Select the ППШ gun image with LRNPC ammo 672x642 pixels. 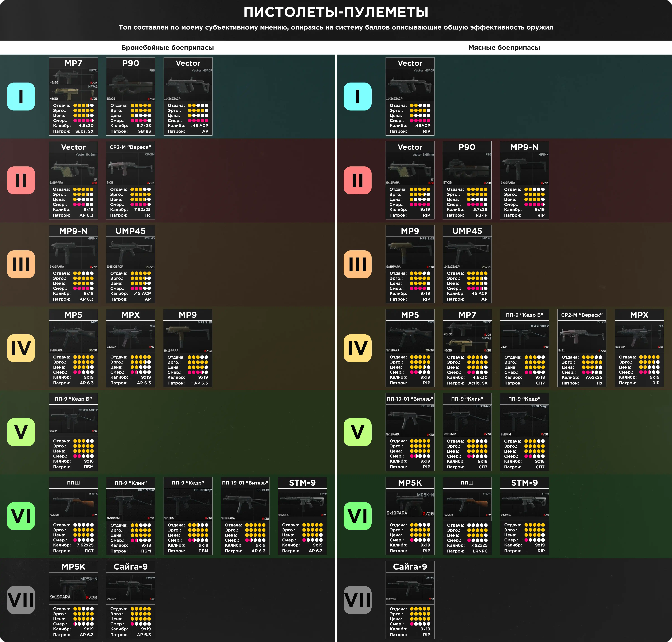467,504
